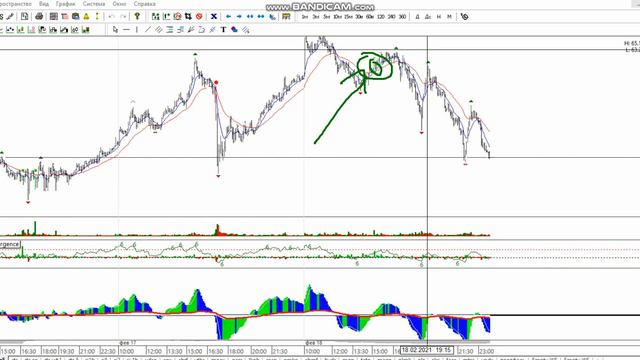Click the new document page icon

(x=24, y=17)
